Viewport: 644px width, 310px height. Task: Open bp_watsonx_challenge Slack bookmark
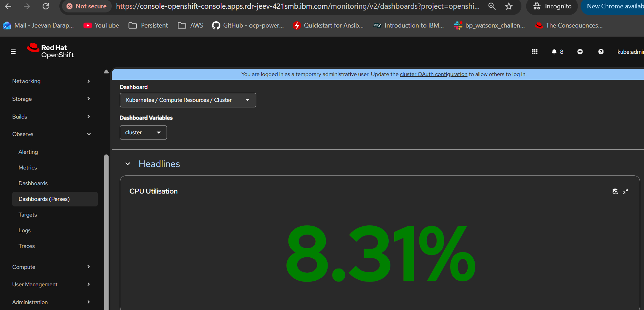point(489,25)
